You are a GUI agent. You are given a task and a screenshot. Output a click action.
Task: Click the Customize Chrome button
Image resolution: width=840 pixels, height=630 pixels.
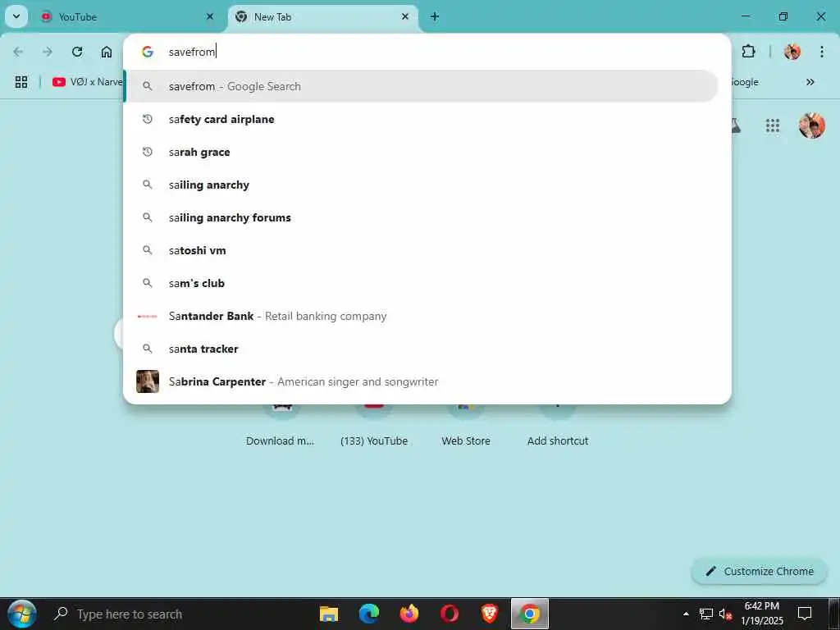[759, 571]
